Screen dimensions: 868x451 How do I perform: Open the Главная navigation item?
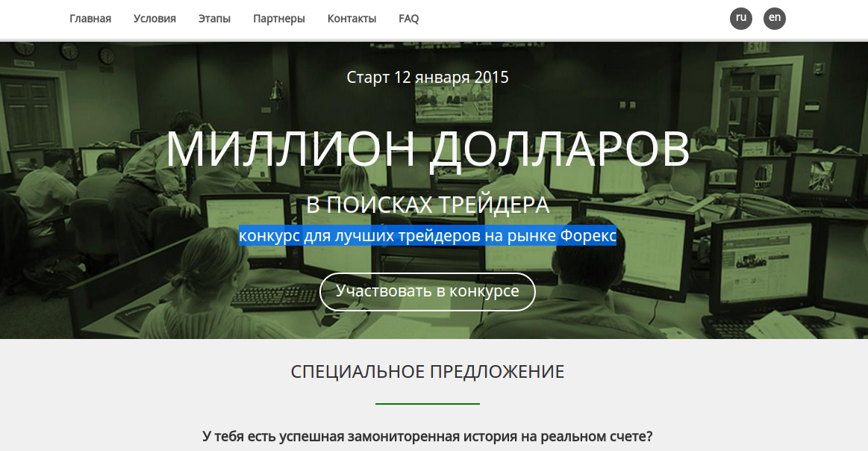[x=90, y=19]
